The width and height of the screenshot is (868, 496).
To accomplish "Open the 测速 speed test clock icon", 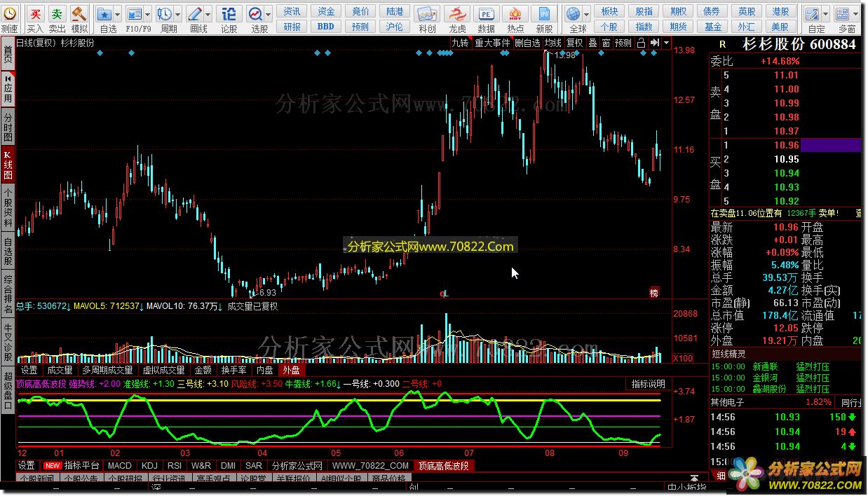I will coord(10,13).
